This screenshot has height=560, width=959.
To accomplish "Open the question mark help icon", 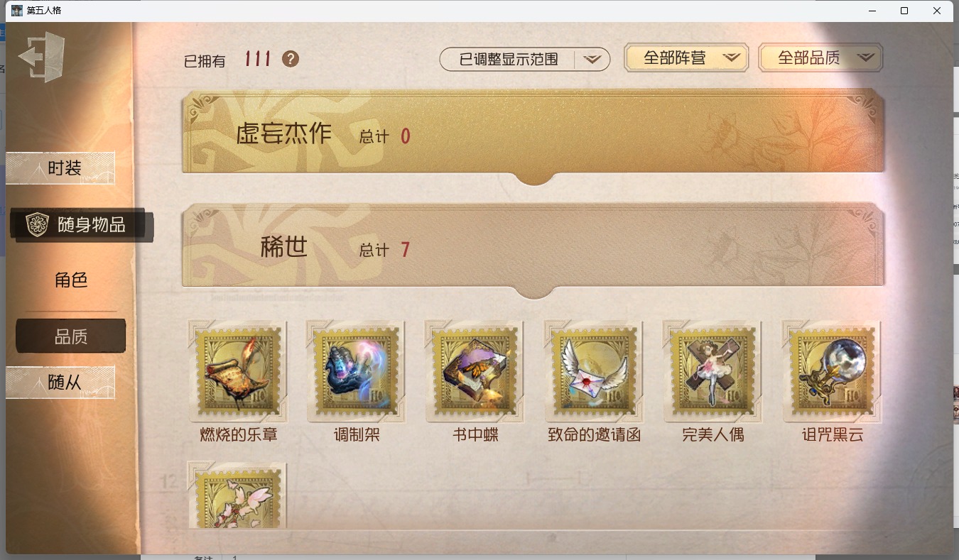I will [290, 59].
